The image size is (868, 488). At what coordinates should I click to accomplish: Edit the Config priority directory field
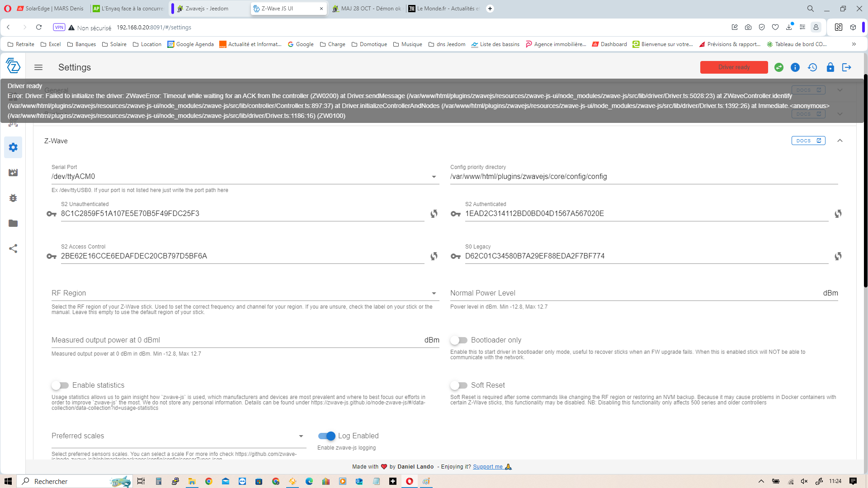pos(644,177)
